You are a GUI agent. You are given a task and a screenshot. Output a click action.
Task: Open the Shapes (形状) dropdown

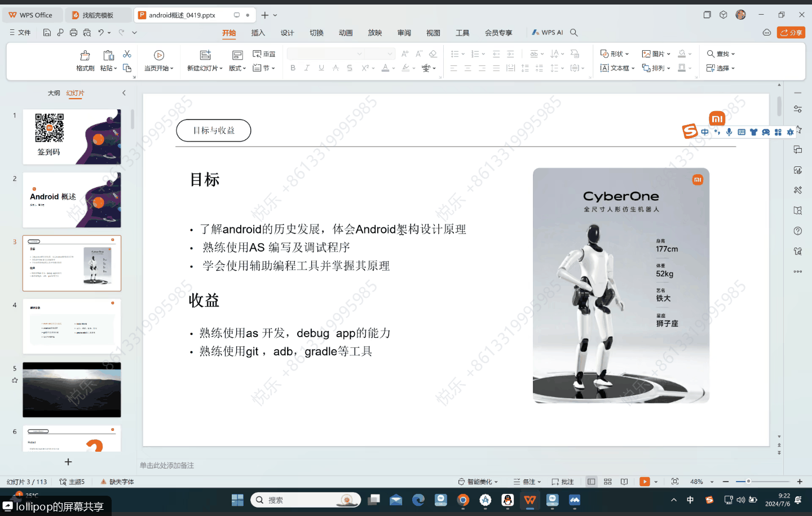(x=615, y=54)
